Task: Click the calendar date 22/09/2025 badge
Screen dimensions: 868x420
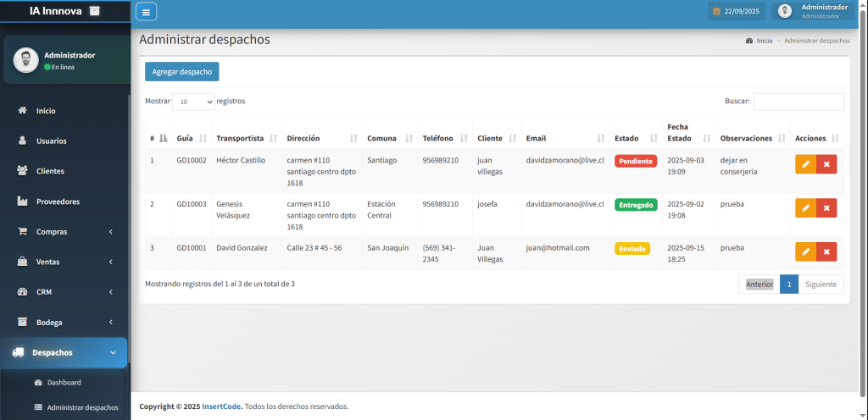Action: tap(736, 12)
